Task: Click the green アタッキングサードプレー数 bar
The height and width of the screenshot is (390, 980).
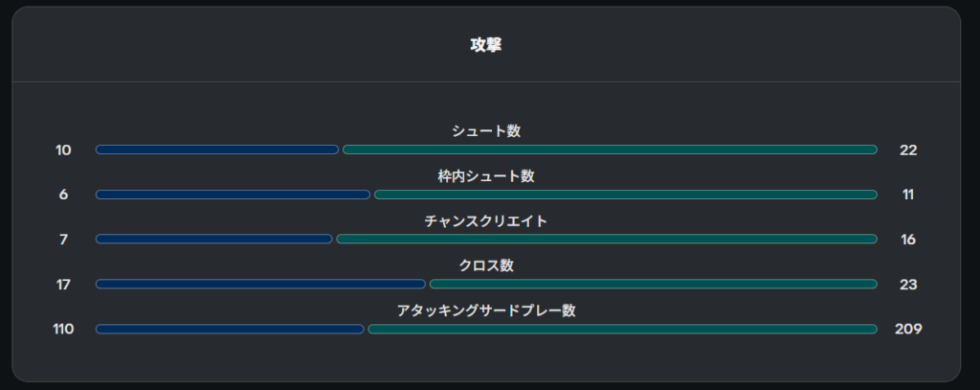Action: coord(622,330)
